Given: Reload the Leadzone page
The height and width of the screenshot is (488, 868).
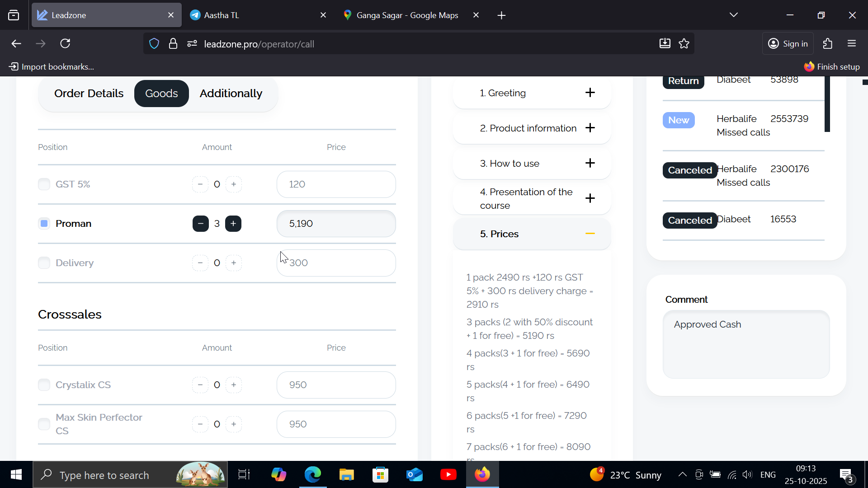Looking at the screenshot, I should [x=65, y=44].
